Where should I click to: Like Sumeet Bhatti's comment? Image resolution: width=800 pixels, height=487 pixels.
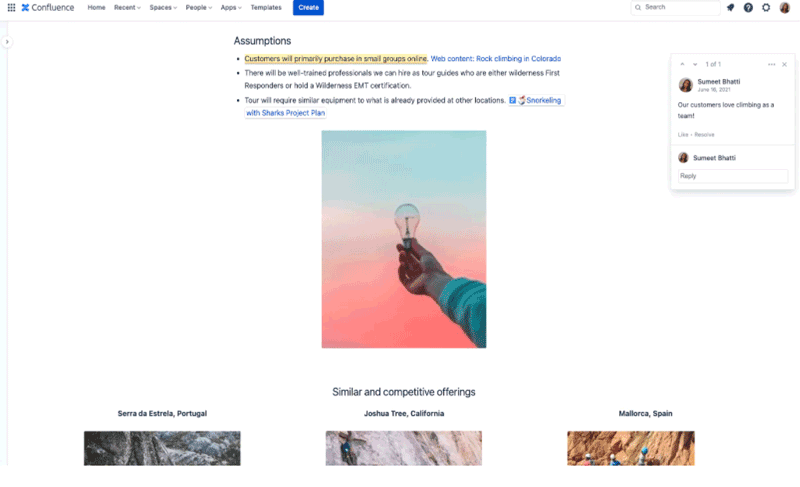coord(683,135)
